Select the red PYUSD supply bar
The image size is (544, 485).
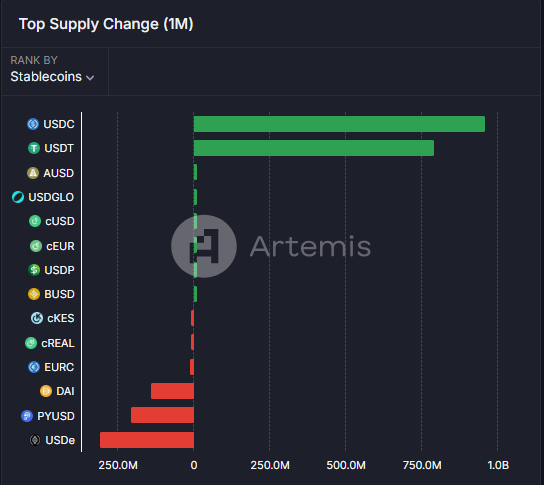tap(162, 415)
